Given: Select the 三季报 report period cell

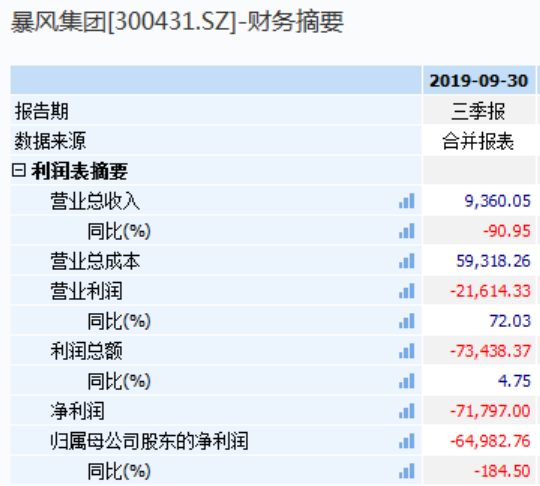Looking at the screenshot, I should pos(479,111).
